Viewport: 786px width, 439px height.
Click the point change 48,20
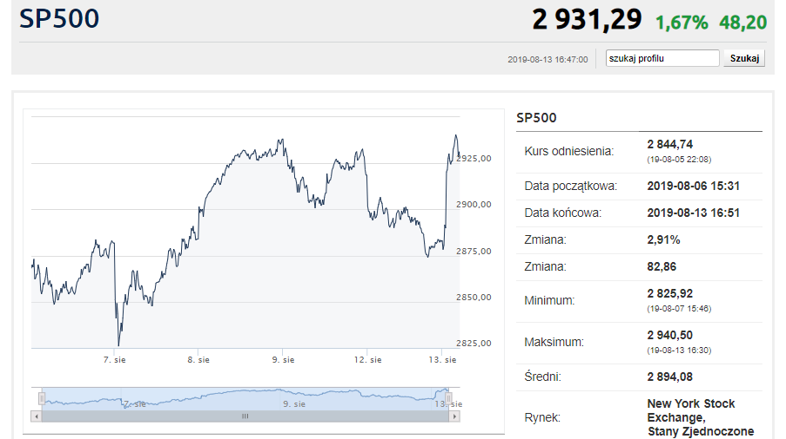[x=743, y=23]
